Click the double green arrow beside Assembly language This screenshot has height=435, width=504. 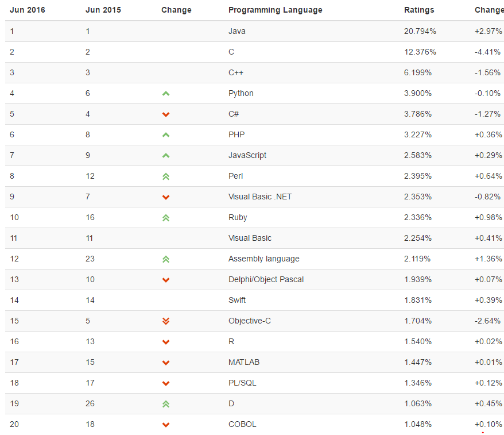(x=166, y=259)
